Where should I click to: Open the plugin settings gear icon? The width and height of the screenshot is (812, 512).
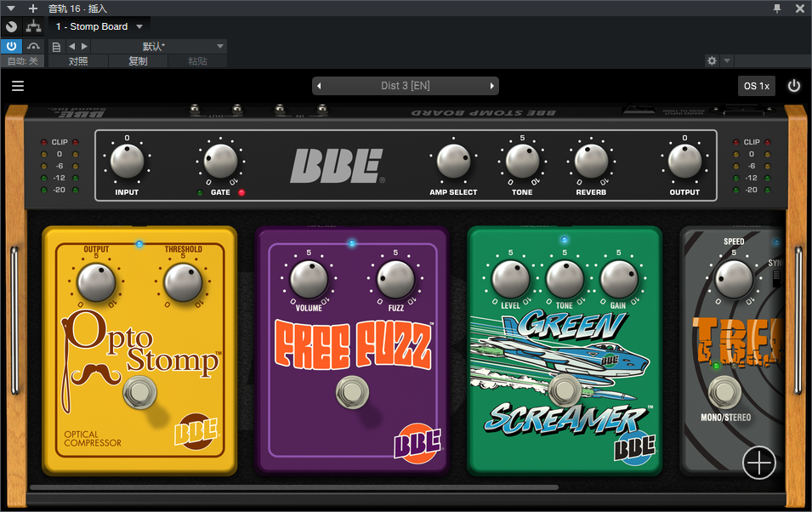[x=712, y=60]
